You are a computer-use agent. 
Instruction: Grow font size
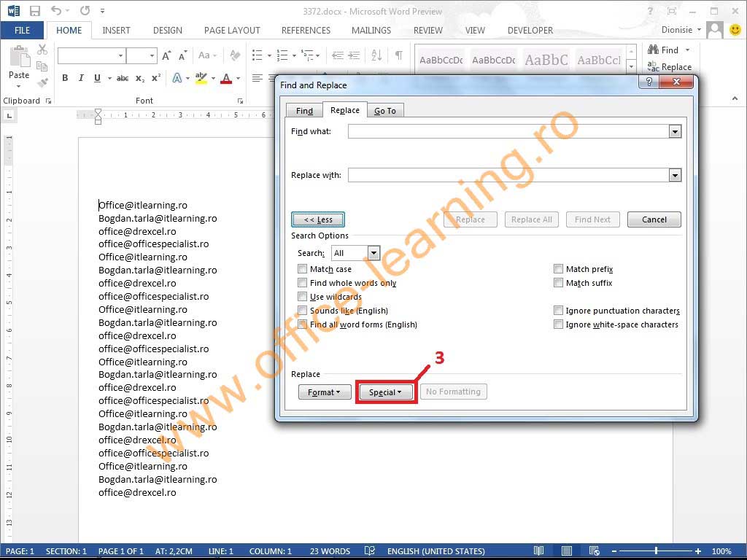[166, 55]
